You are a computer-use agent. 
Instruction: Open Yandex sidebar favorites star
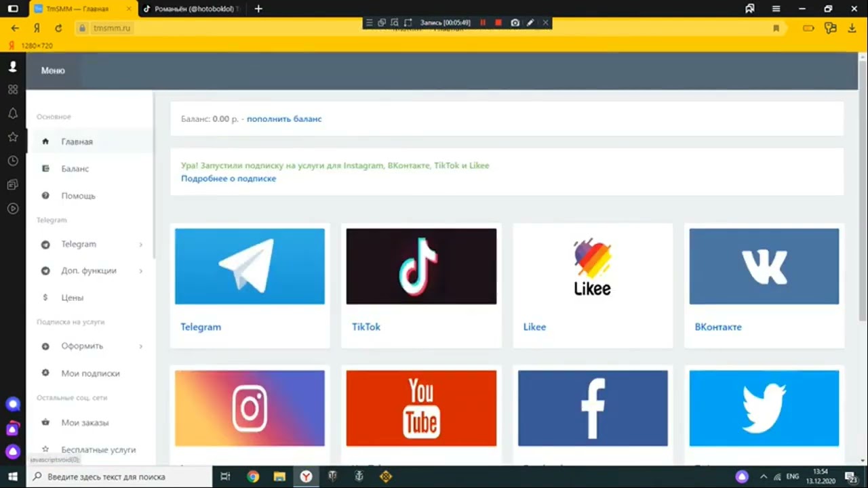[x=12, y=137]
